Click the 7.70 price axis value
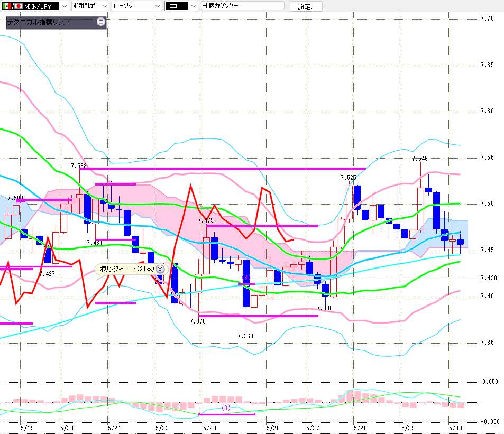 [x=487, y=19]
